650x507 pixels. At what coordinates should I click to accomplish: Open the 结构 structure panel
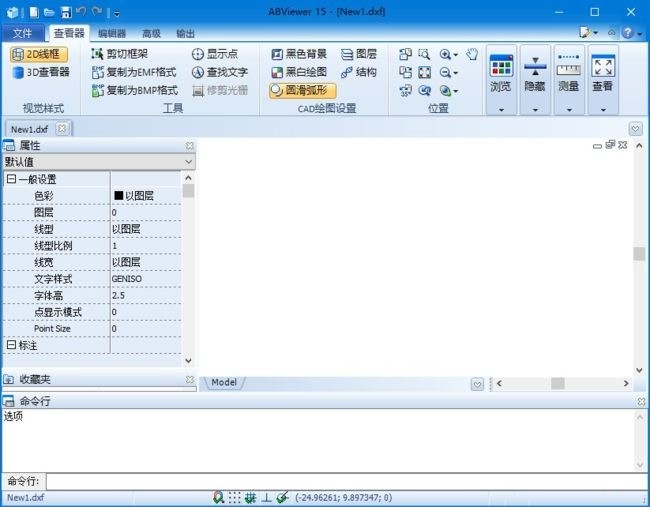359,73
